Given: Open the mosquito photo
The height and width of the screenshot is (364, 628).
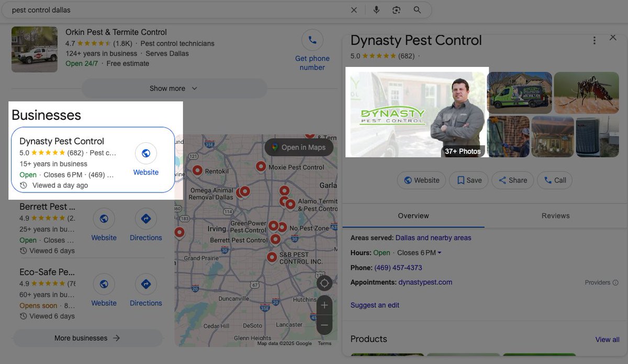Looking at the screenshot, I should pos(586,93).
